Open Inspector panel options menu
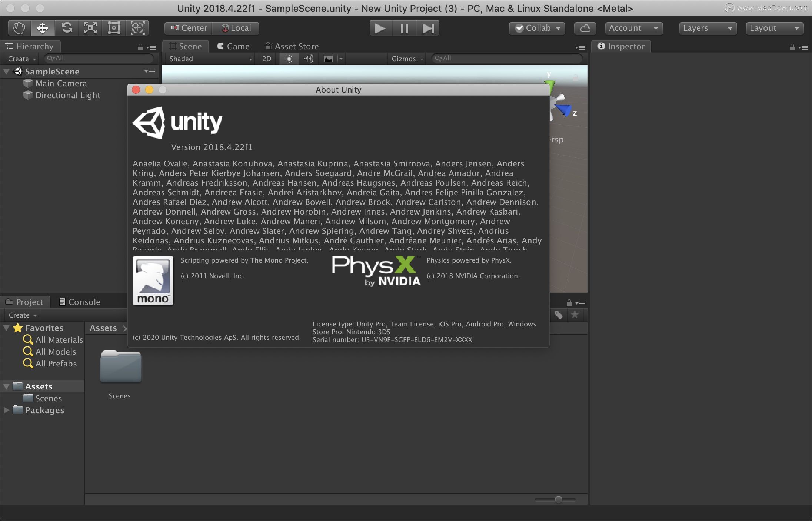 803,47
